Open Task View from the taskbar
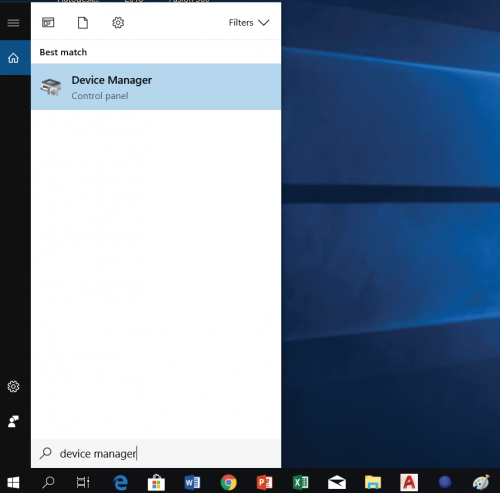This screenshot has width=500, height=493. coord(83,482)
